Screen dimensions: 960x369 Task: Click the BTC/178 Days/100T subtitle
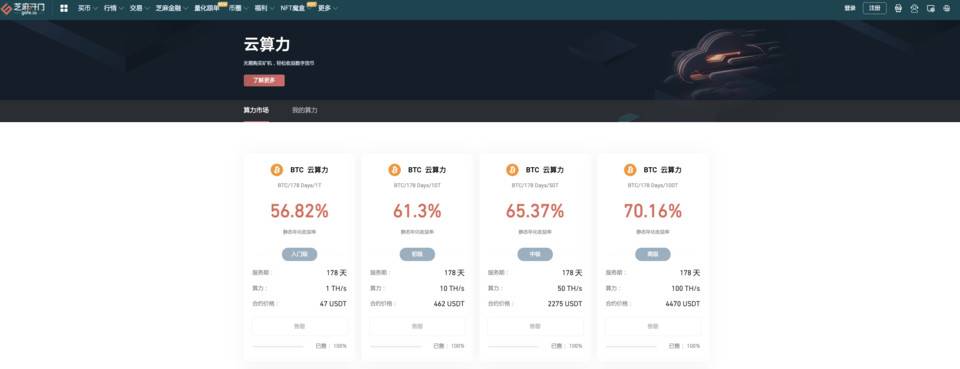[653, 185]
